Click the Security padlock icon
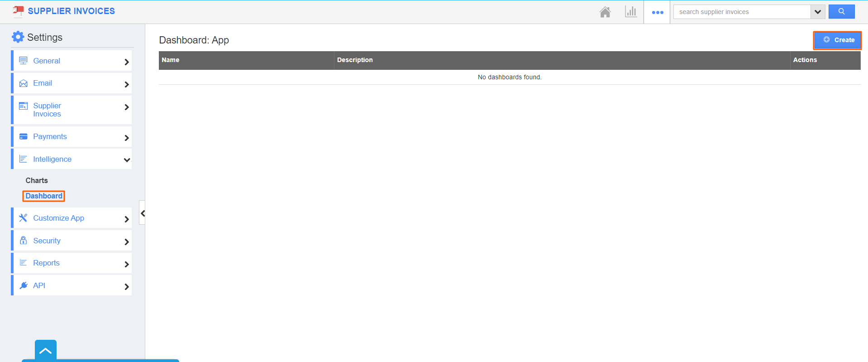The image size is (868, 362). [23, 240]
